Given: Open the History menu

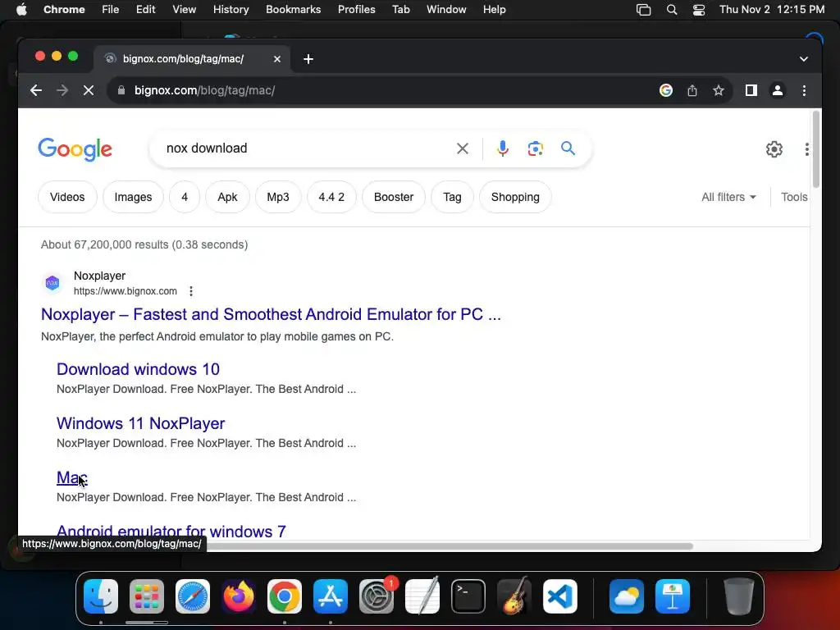Looking at the screenshot, I should point(231,9).
